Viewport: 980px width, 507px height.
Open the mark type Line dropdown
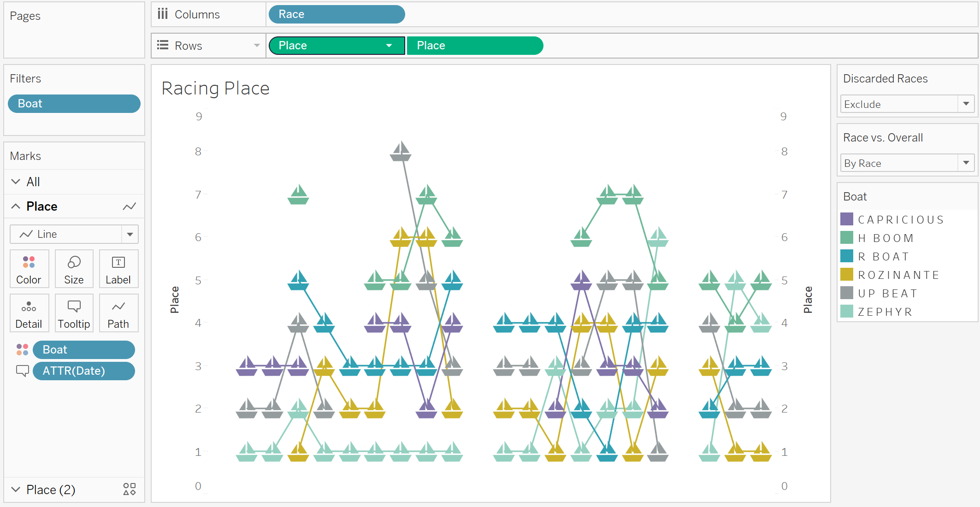[130, 234]
